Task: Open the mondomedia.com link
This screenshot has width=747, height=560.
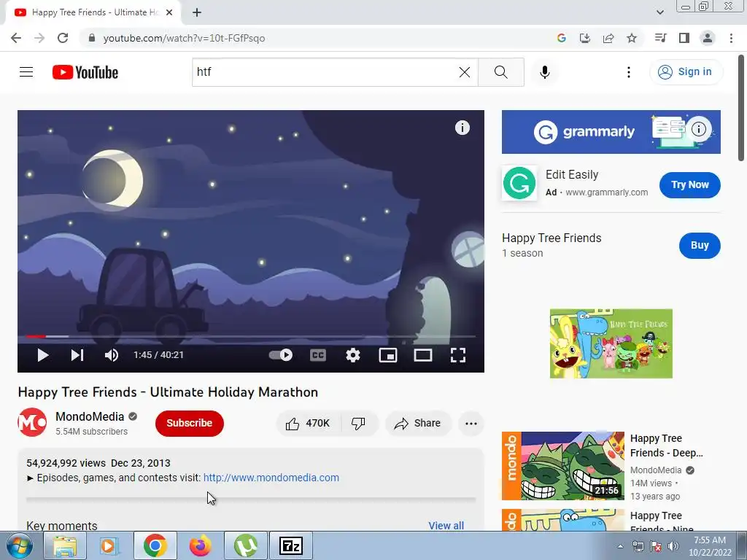Action: point(271,478)
